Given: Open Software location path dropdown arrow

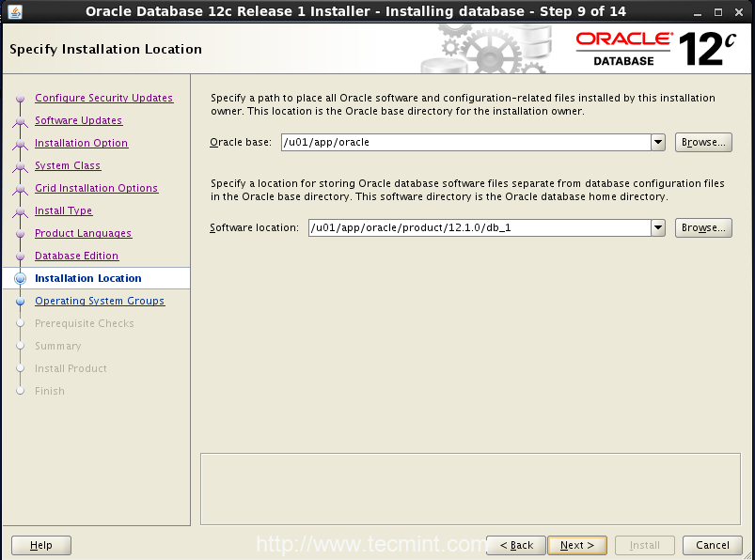Looking at the screenshot, I should click(658, 228).
